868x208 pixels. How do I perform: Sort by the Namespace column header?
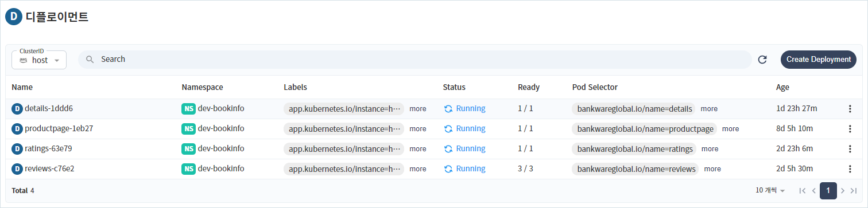[202, 88]
